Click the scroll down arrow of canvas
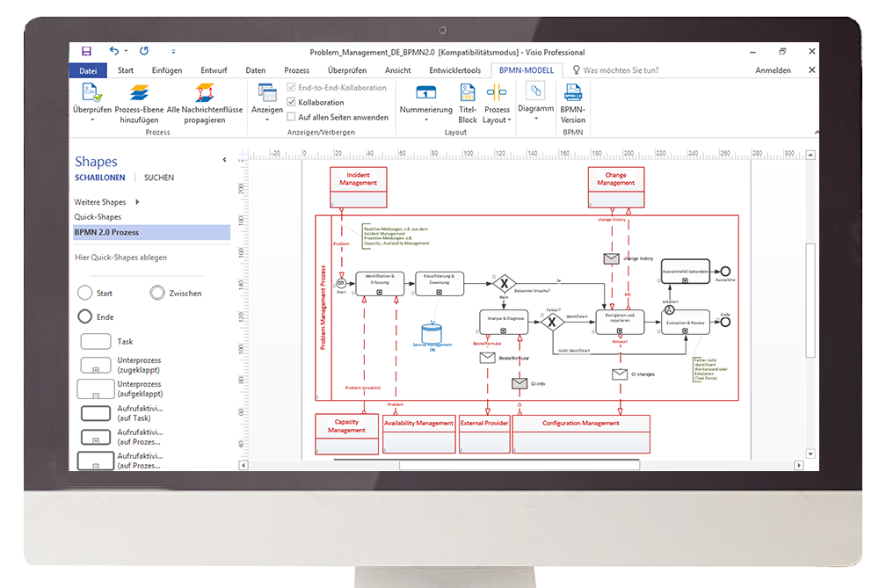This screenshot has width=879, height=588. [x=810, y=454]
